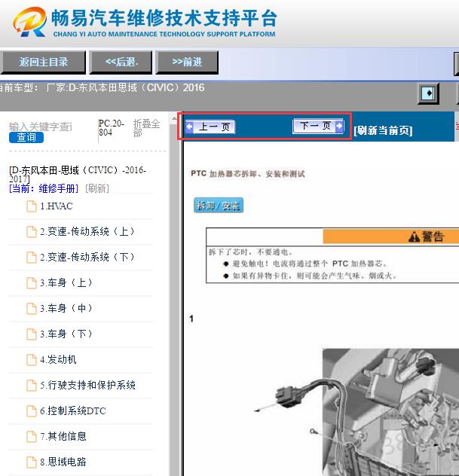Click the document icon beside 4.发动机
This screenshot has height=476, width=459.
(32, 360)
